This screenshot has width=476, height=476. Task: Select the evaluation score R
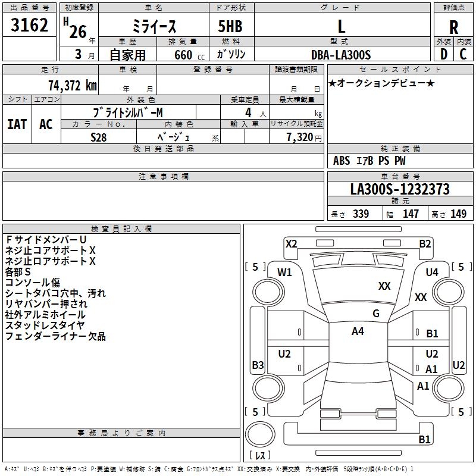453,27
